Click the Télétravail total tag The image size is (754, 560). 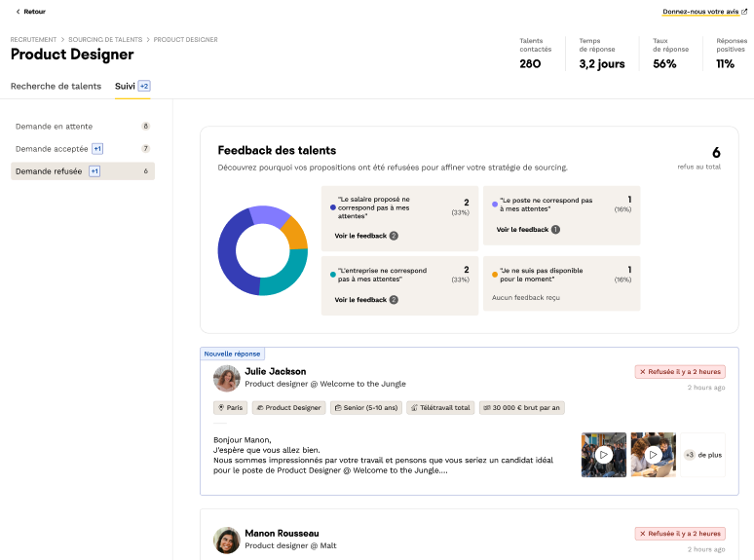coord(438,408)
